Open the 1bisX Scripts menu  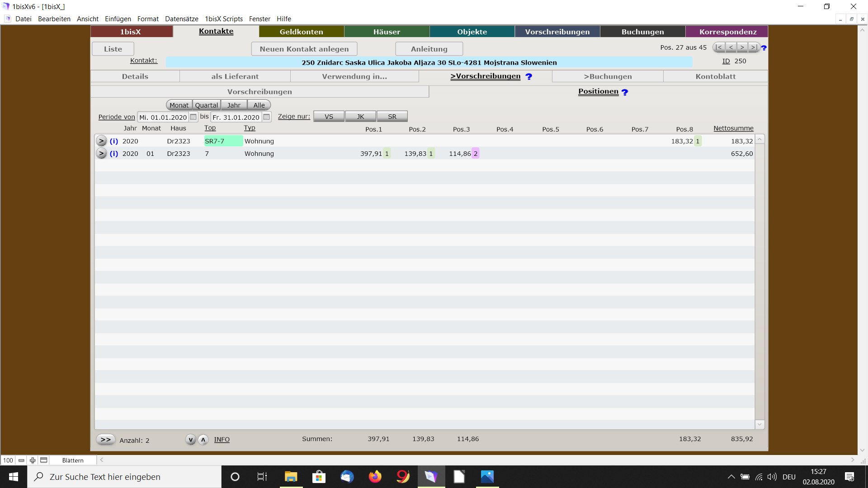[223, 19]
